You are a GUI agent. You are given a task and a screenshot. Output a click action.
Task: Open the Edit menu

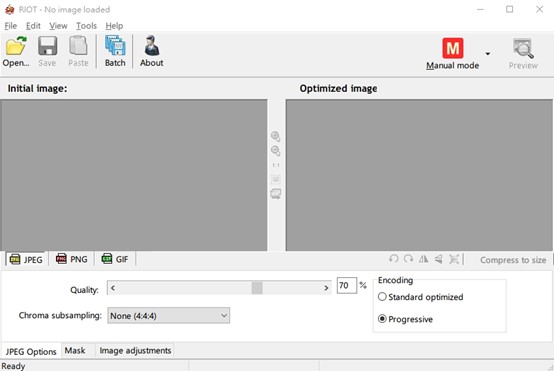coord(33,26)
